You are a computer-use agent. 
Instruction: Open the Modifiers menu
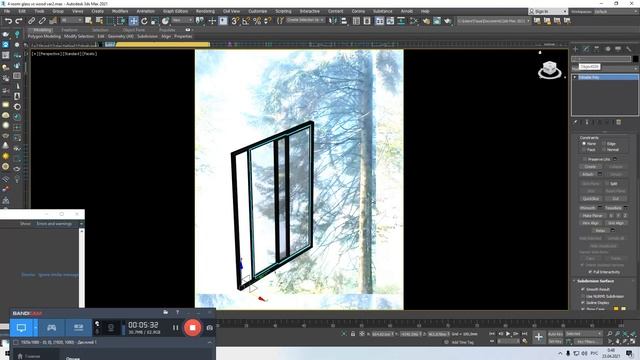(x=120, y=11)
